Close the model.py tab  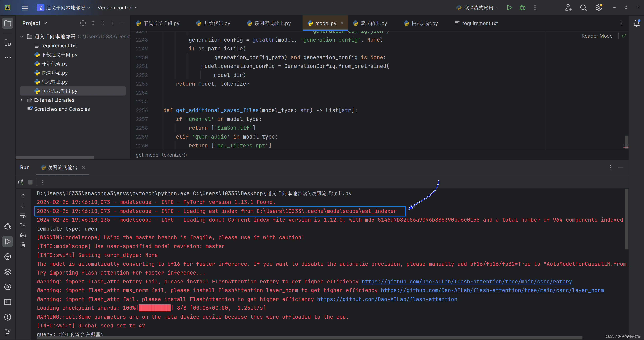point(342,23)
